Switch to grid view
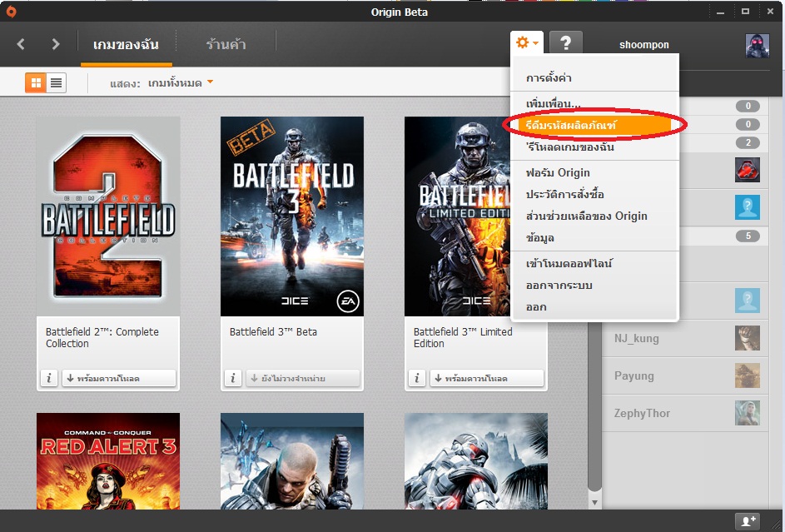 tap(36, 83)
